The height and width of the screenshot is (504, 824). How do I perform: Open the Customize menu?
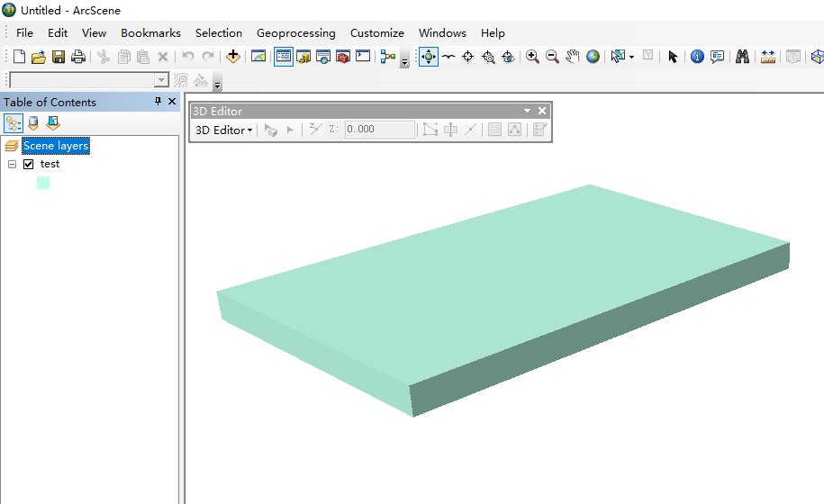click(376, 33)
